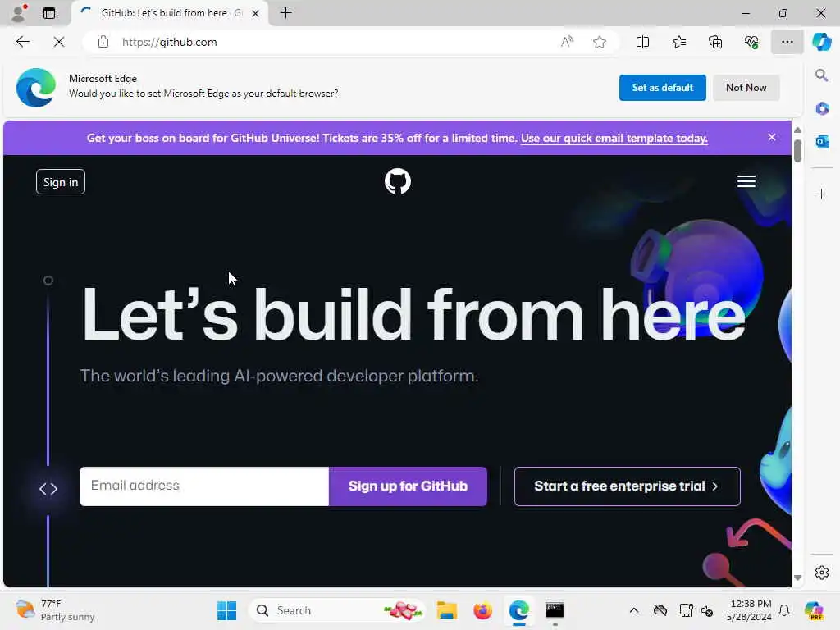View site information lock icon
Screen dimensions: 840x630
103,42
